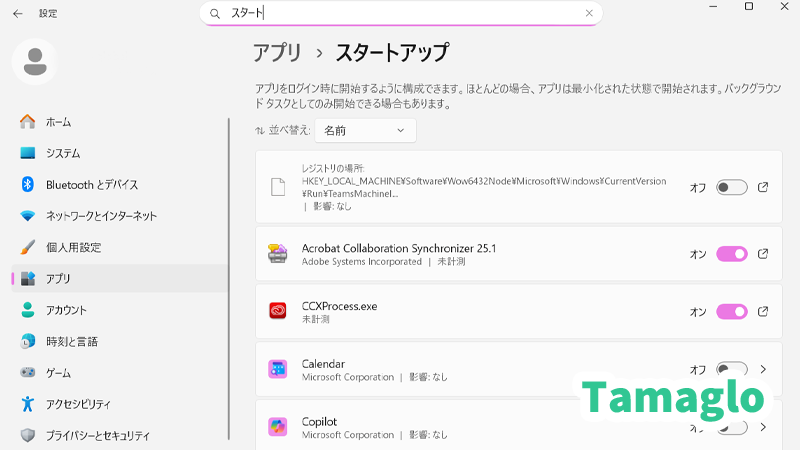The image size is (800, 450).
Task: Open external link icon for CCXProcess.exe
Action: point(763,311)
